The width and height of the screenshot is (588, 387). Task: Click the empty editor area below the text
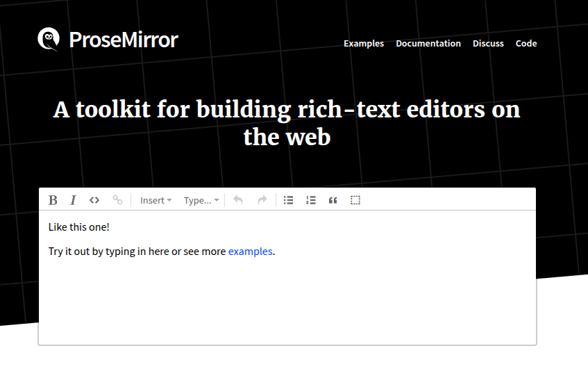pyautogui.click(x=287, y=300)
